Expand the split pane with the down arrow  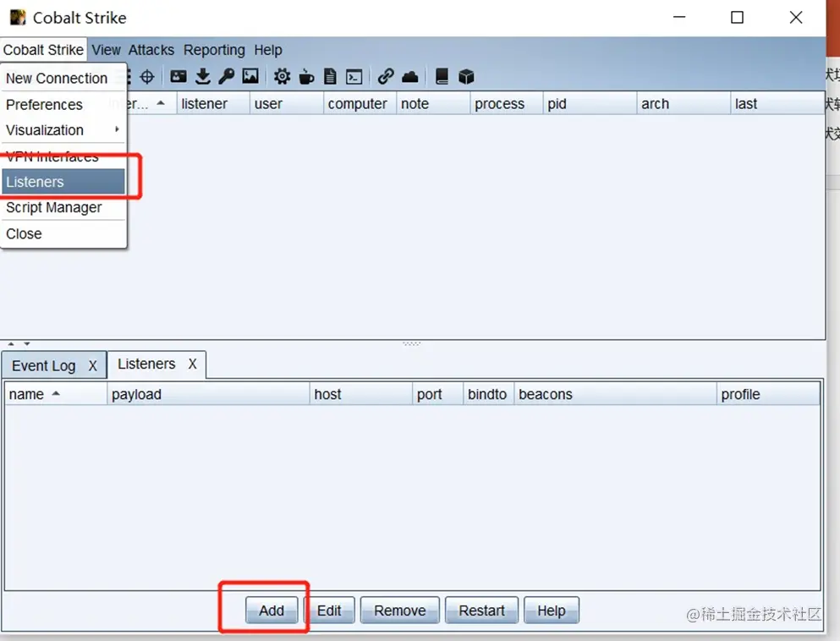pyautogui.click(x=27, y=344)
